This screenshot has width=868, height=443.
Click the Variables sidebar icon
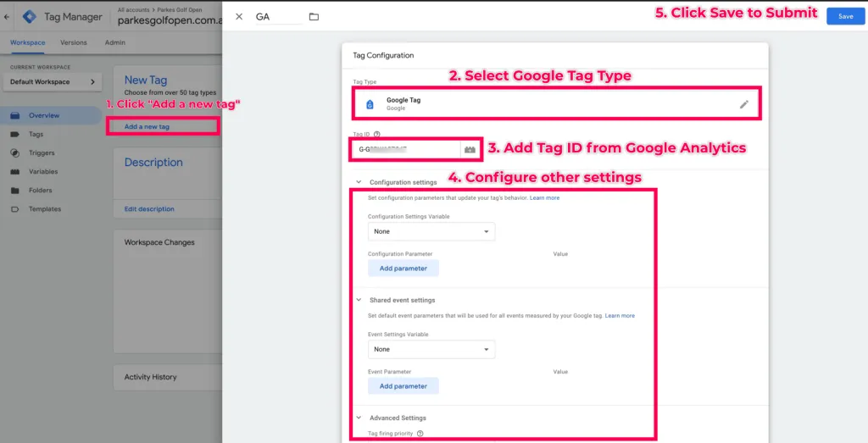click(15, 172)
